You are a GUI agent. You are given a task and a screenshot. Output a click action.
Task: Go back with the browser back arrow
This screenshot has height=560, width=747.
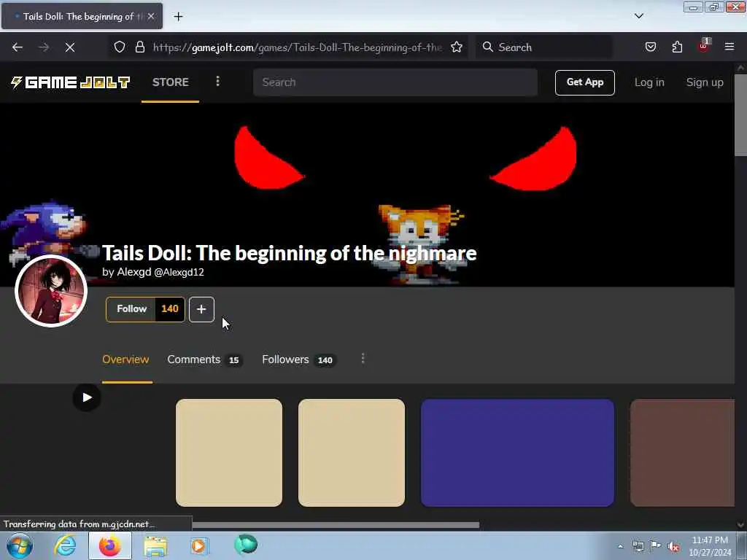click(x=18, y=47)
